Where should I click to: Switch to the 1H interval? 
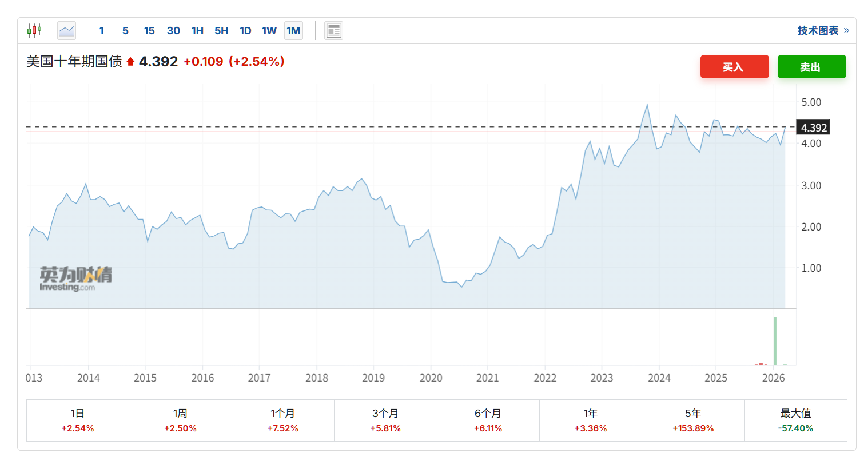click(x=197, y=31)
